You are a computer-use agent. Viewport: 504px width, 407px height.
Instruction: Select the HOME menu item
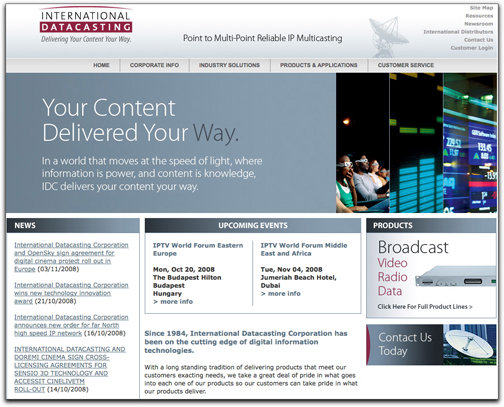pos(101,65)
